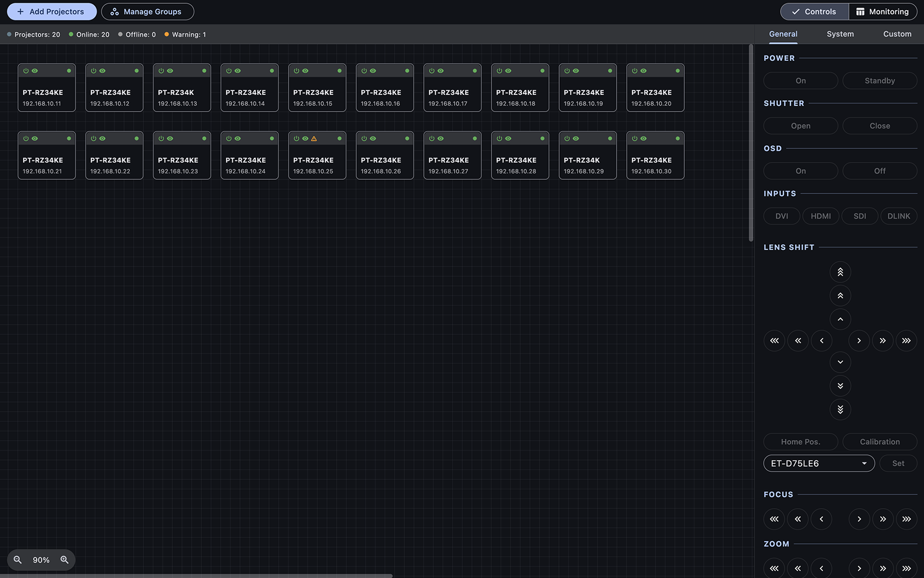Turn power On for selected projectors
This screenshot has width=924, height=578.
click(x=801, y=81)
